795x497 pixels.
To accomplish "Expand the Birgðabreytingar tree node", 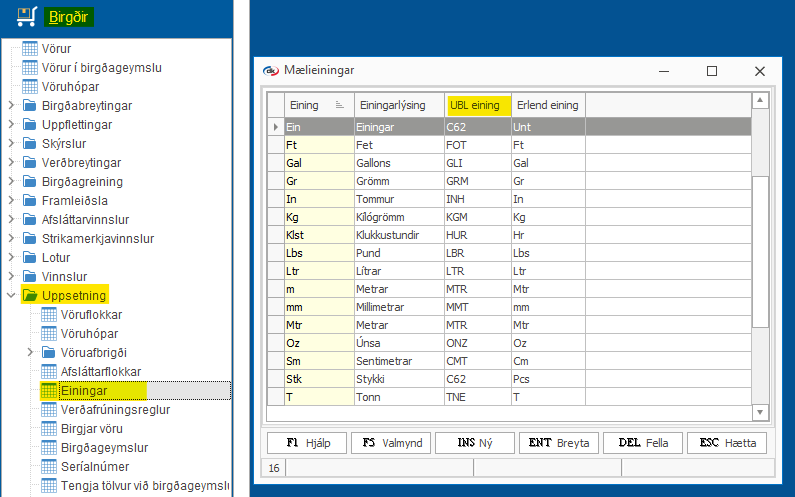I will 11,106.
